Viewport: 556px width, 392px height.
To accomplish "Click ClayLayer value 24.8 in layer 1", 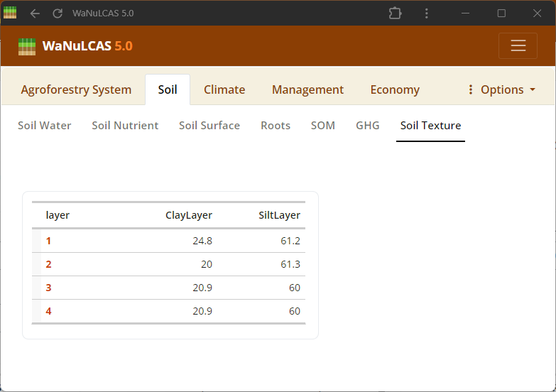I will tap(202, 241).
